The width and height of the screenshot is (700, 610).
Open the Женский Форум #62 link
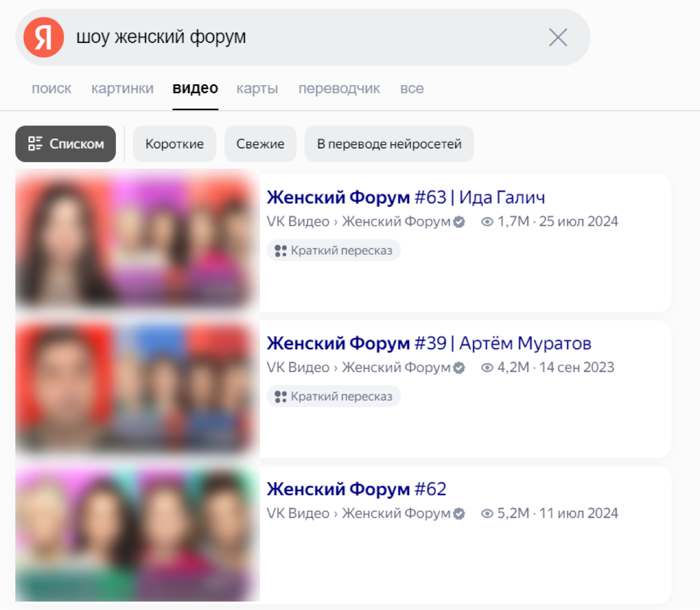(x=356, y=489)
